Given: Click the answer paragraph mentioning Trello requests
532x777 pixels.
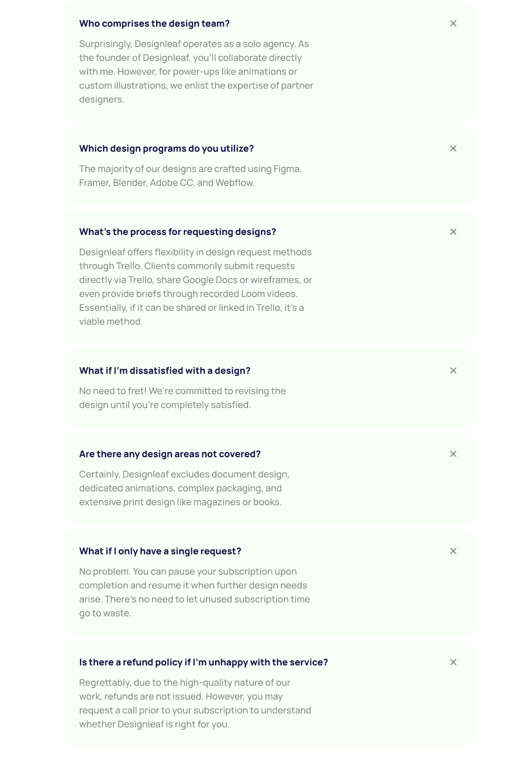Looking at the screenshot, I should 196,287.
